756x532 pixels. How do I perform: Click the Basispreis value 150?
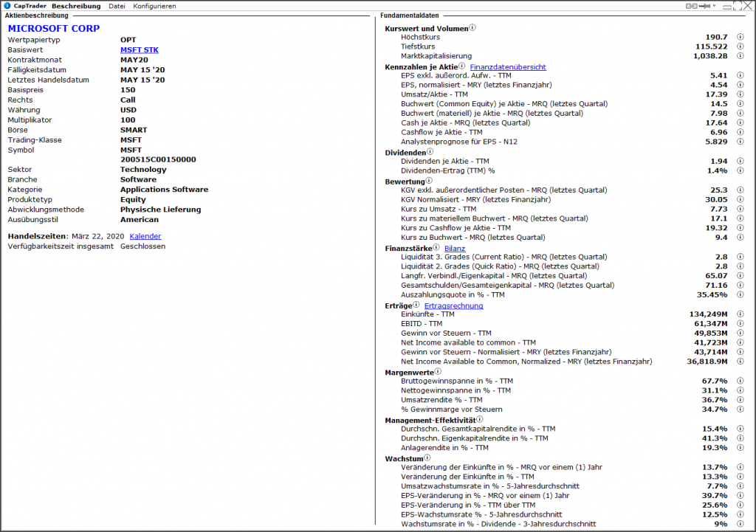128,90
